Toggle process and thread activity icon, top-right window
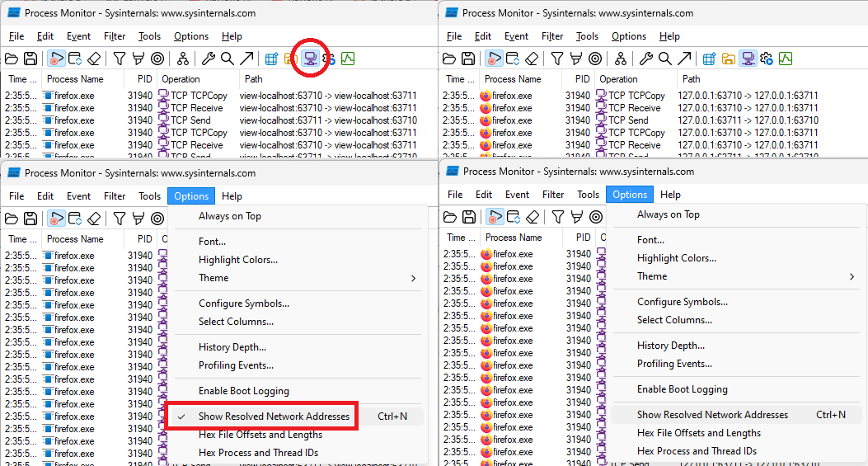This screenshot has height=466, width=868. tap(767, 59)
